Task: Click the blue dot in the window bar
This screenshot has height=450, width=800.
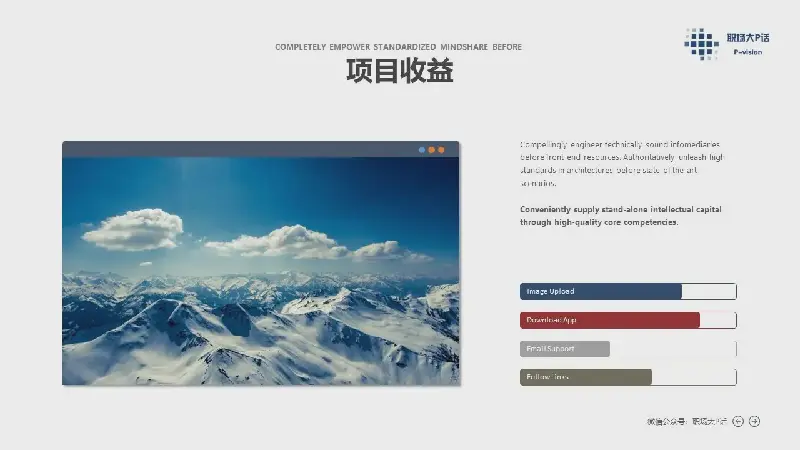Action: click(x=422, y=150)
